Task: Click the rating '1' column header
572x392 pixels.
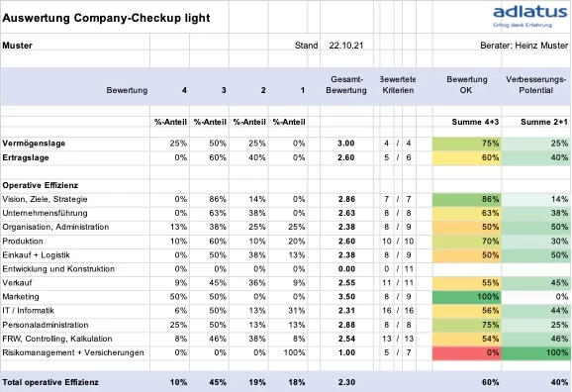Action: click(x=303, y=90)
